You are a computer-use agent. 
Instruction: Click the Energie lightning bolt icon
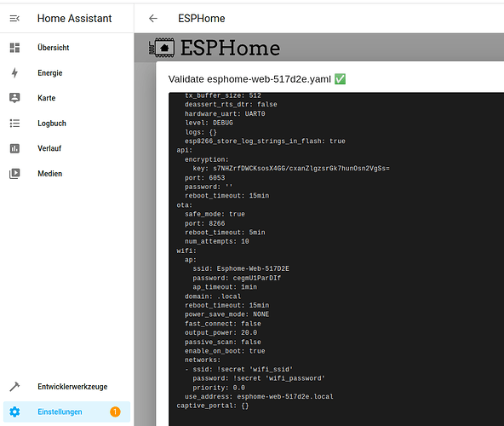point(14,72)
